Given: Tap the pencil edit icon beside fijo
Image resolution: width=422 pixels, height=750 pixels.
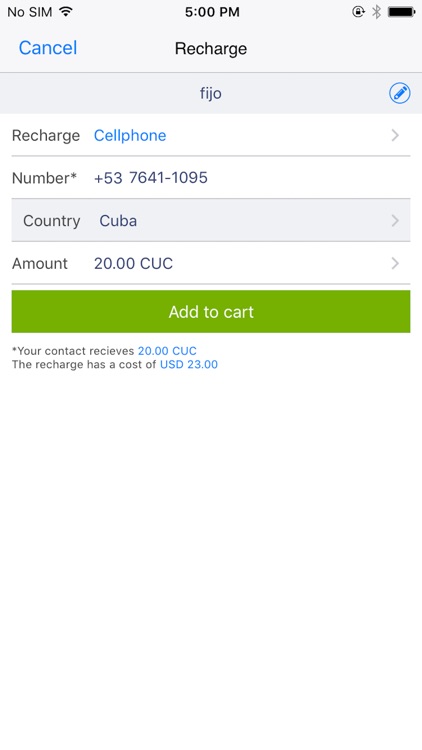Looking at the screenshot, I should [399, 93].
